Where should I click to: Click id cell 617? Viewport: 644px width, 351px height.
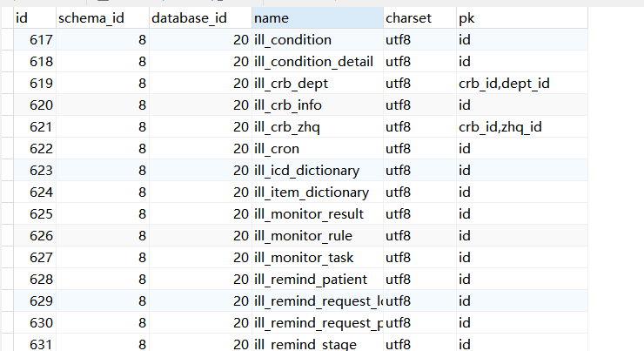(35, 40)
